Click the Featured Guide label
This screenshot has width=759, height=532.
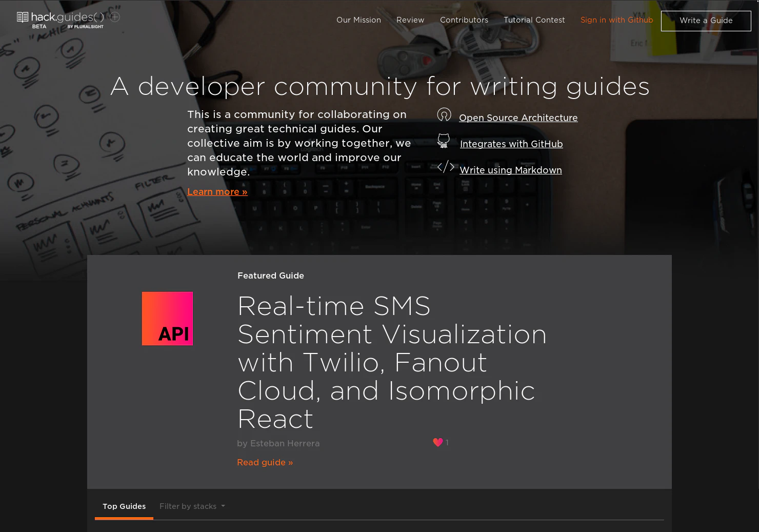[x=271, y=275]
